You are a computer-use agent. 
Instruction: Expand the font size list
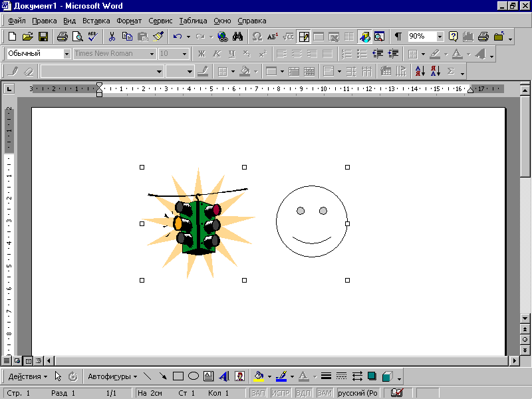pyautogui.click(x=185, y=54)
